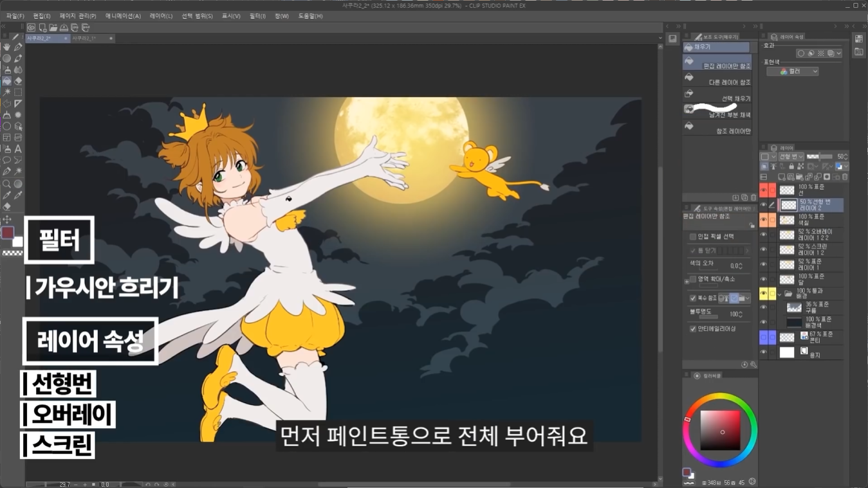Viewport: 868px width, 488px height.
Task: Uncheck 안티에일리어싱 checkbox
Action: coord(693,329)
